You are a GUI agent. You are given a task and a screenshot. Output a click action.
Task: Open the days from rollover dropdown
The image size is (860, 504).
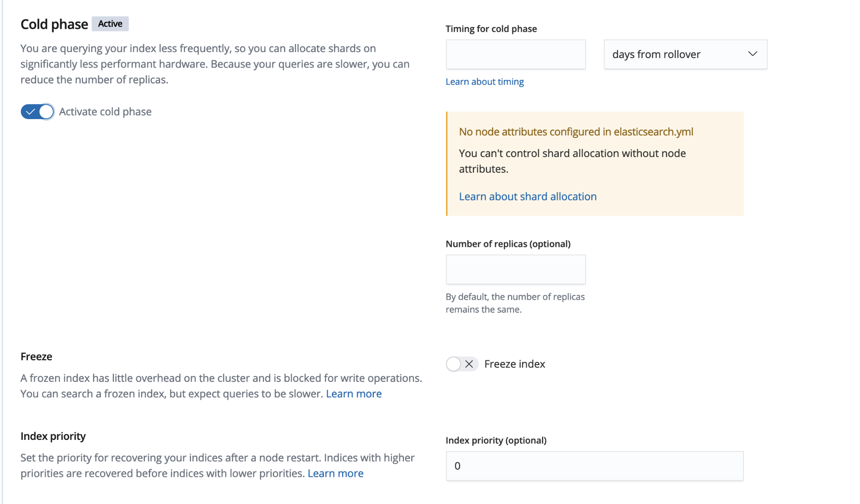coord(685,55)
